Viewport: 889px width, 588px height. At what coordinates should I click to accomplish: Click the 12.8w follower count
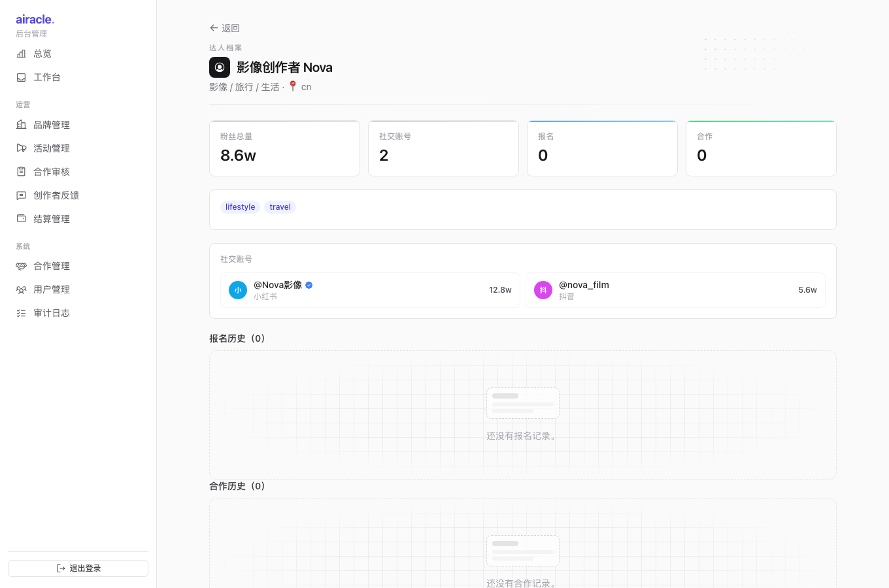coord(500,290)
